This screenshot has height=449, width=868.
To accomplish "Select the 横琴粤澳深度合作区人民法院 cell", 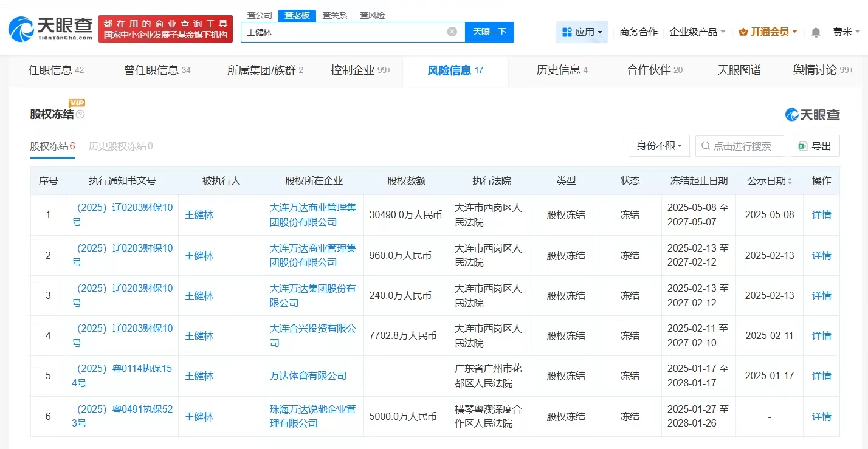I will (491, 416).
